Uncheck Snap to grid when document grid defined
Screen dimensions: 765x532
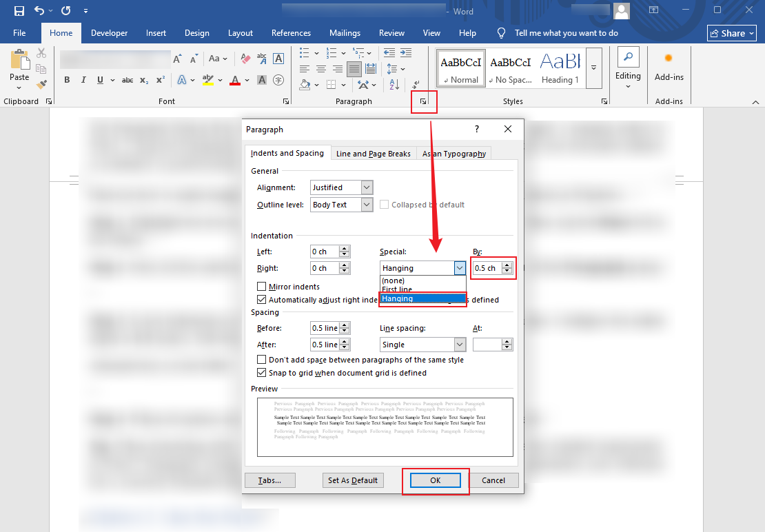[x=262, y=374]
